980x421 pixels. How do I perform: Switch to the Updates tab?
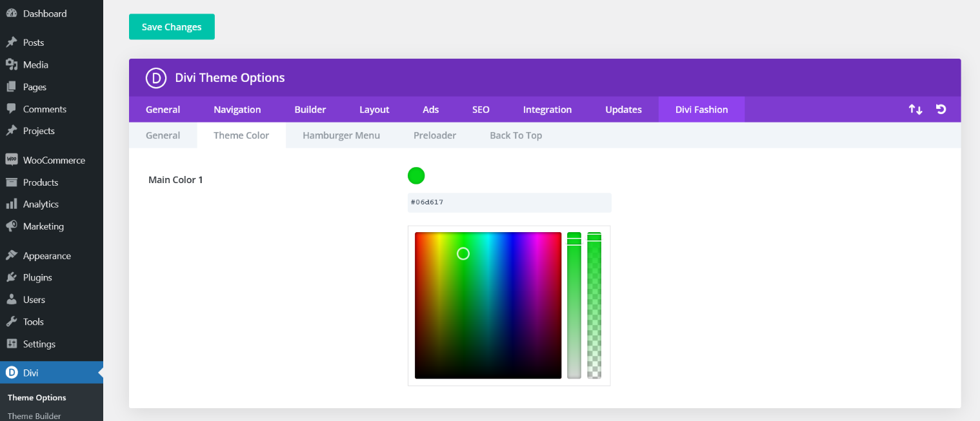(623, 110)
